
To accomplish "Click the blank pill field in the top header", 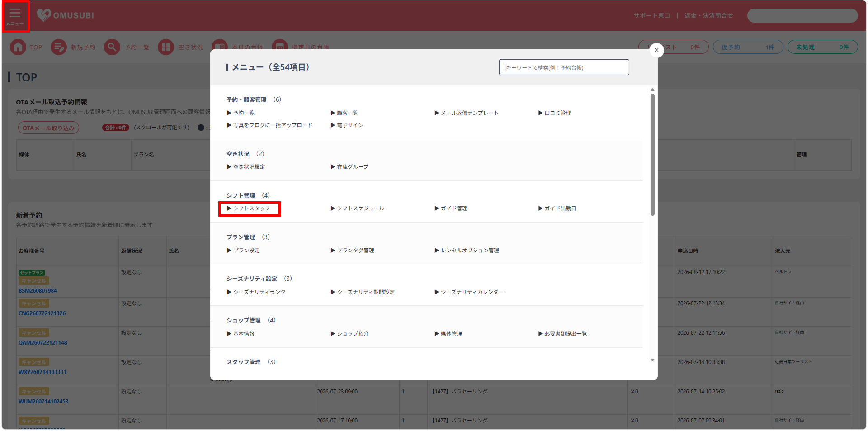I will click(x=802, y=15).
